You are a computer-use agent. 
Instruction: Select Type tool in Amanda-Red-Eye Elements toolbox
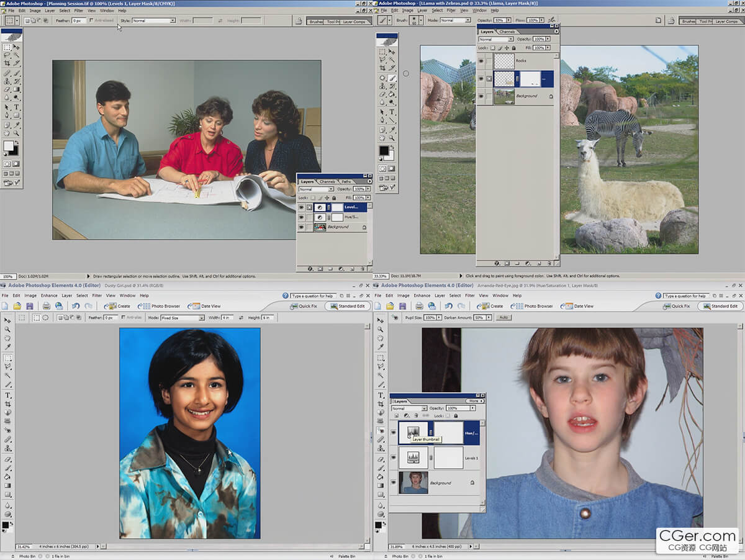pos(381,395)
